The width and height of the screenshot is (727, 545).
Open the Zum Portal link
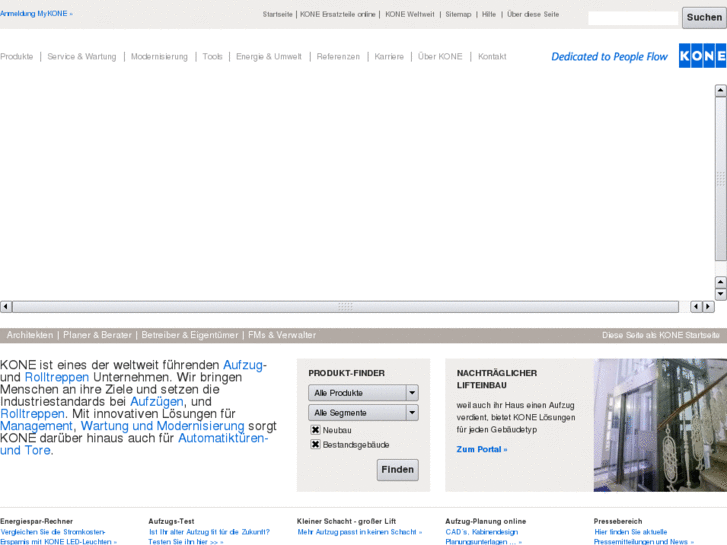pyautogui.click(x=482, y=449)
